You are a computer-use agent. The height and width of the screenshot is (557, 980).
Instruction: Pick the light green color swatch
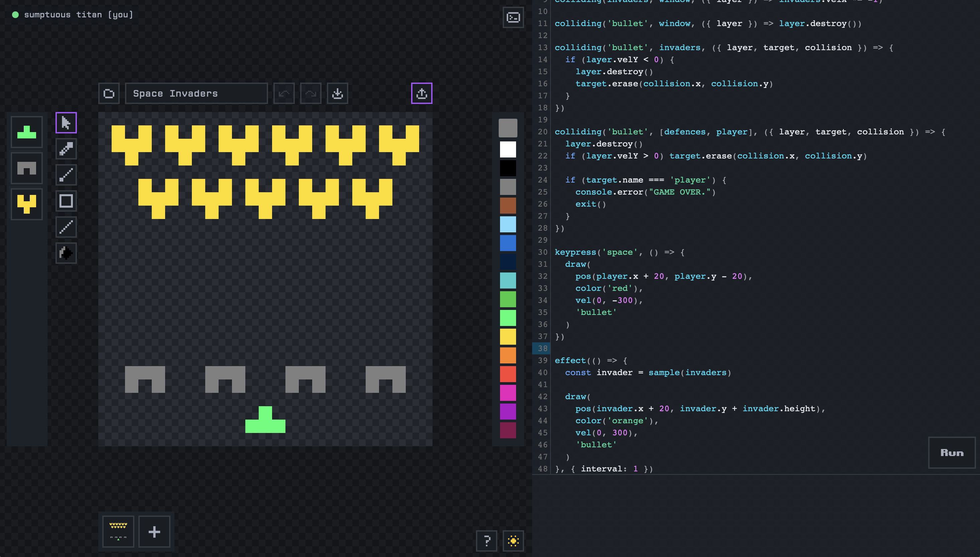click(508, 318)
